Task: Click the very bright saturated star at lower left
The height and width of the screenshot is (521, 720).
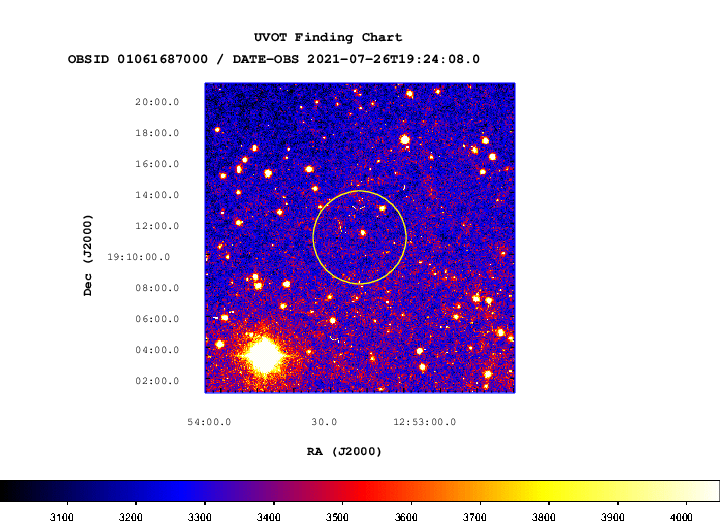Action: 264,356
